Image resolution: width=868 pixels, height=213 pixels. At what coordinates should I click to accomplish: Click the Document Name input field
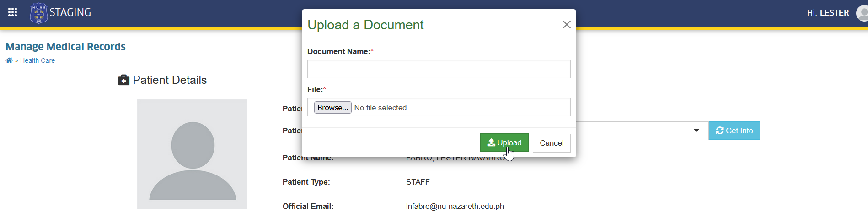(x=439, y=69)
